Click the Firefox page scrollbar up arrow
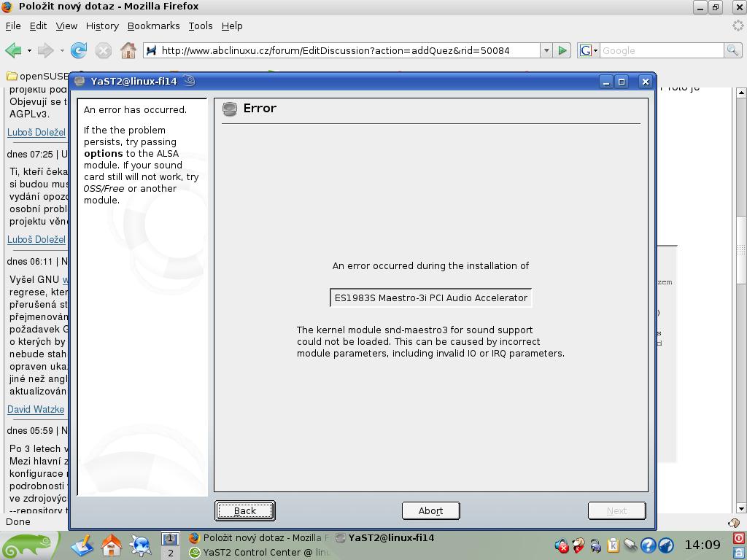747x560 pixels. pos(741,93)
